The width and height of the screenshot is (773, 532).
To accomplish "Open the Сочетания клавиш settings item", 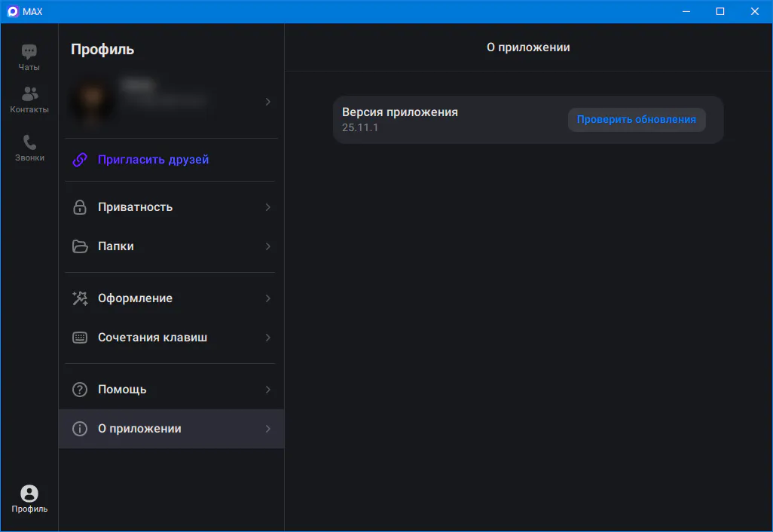I will point(171,338).
